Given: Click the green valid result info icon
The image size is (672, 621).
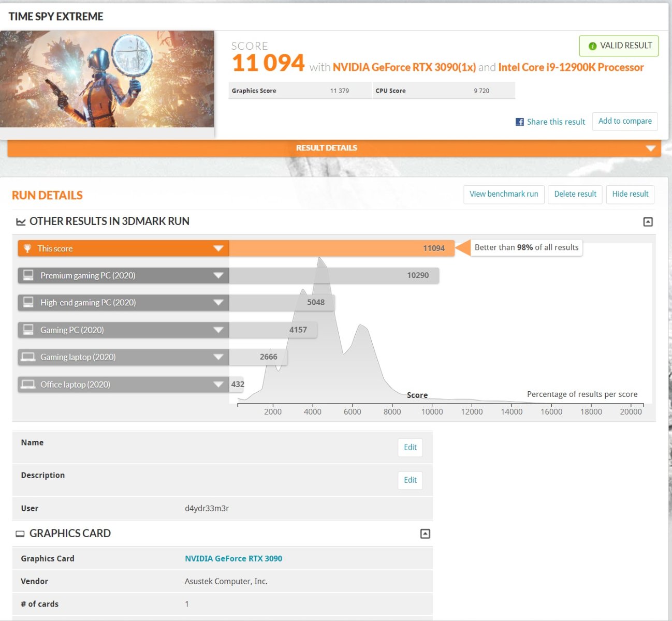Looking at the screenshot, I should [592, 46].
